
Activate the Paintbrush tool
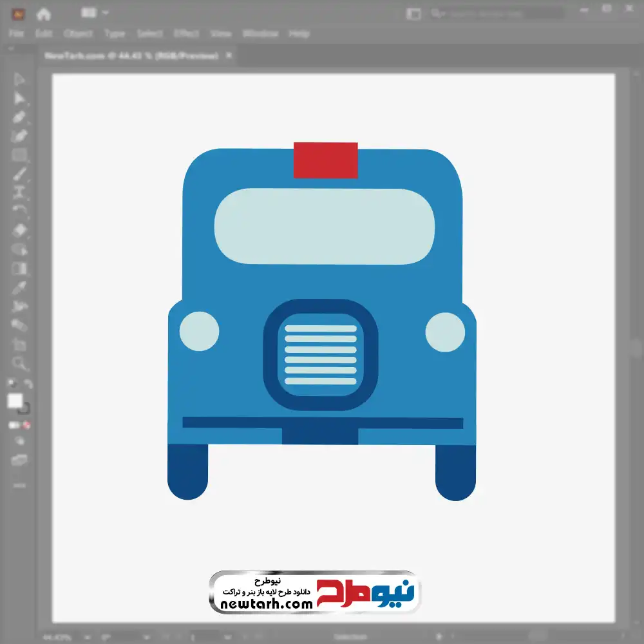19,174
